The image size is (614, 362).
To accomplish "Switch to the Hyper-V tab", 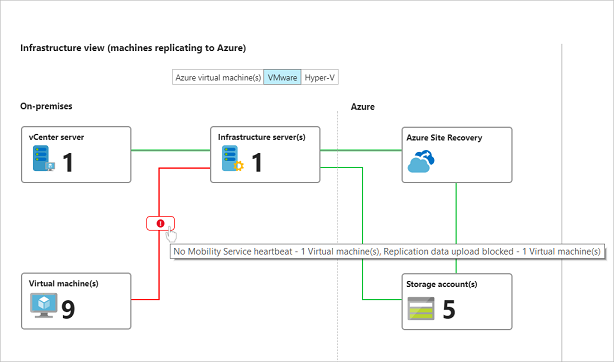I will pyautogui.click(x=320, y=78).
